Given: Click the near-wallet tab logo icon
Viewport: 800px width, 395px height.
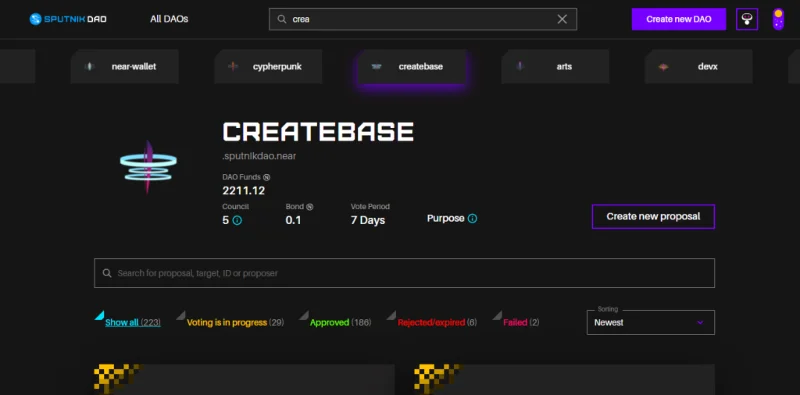Looking at the screenshot, I should (x=89, y=66).
